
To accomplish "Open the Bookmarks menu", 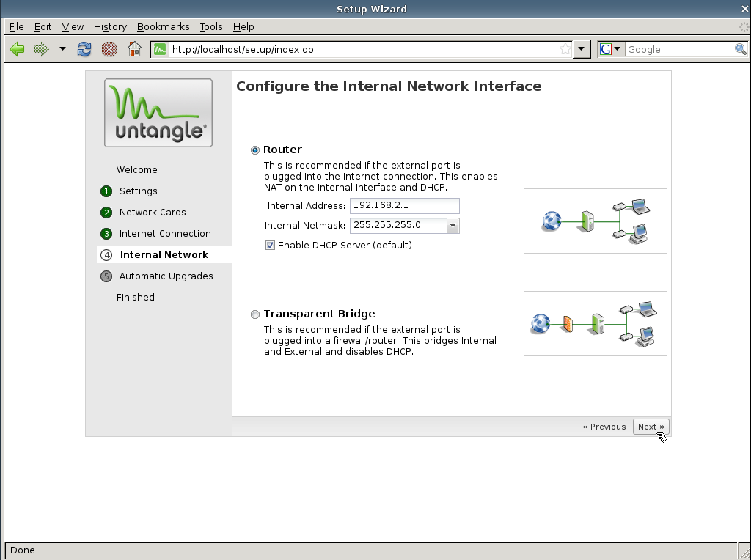I will click(163, 27).
